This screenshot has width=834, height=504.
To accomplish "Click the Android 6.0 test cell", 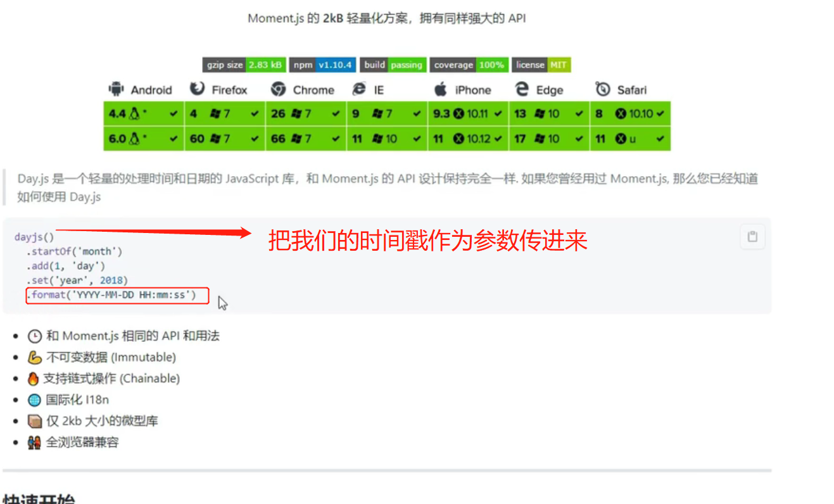I will (144, 139).
